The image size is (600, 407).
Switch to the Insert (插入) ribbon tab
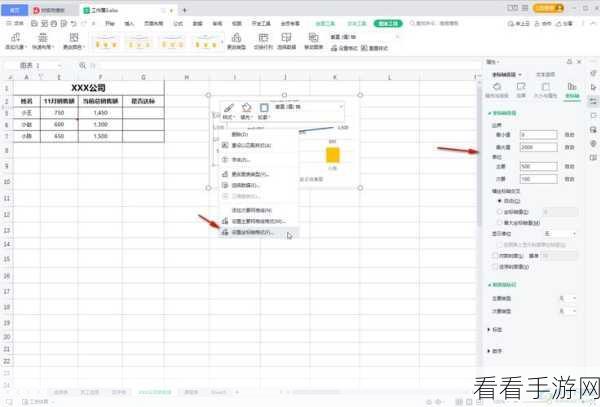pyautogui.click(x=129, y=24)
